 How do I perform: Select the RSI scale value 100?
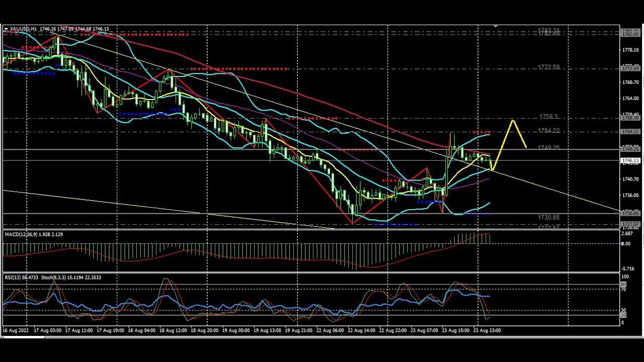pos(625,277)
